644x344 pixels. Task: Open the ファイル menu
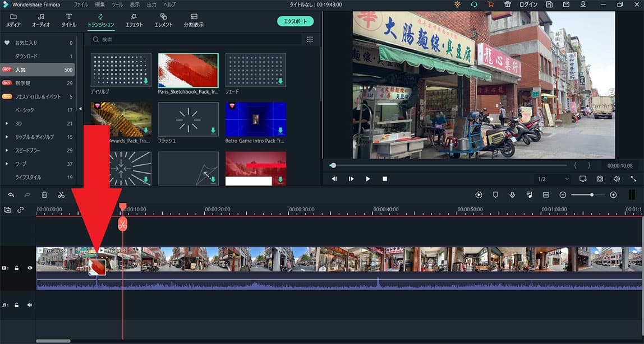click(81, 4)
